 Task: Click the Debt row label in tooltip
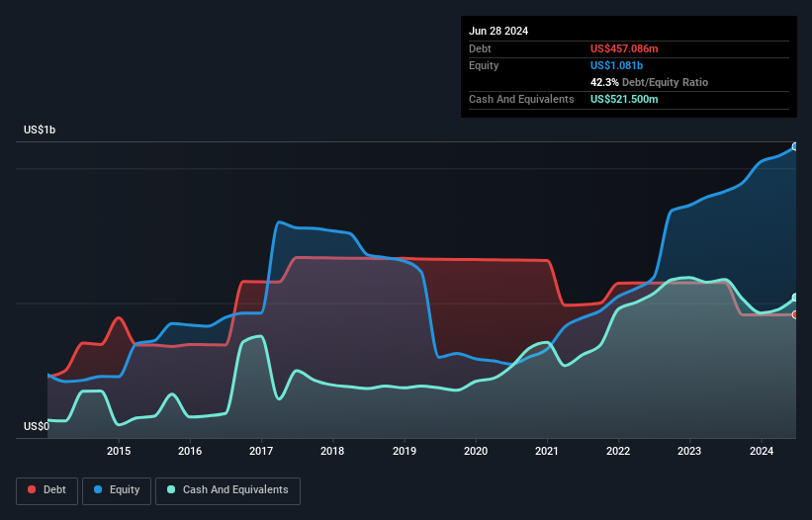point(480,48)
